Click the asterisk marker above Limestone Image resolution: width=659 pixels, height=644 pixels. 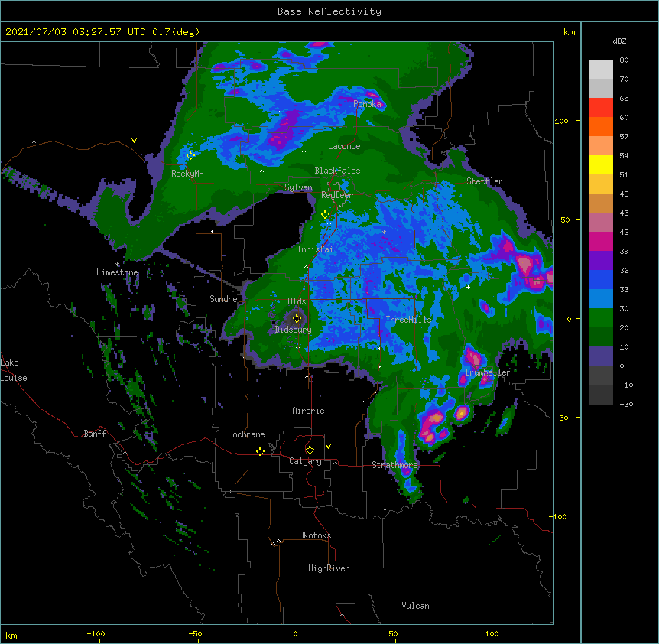(117, 265)
